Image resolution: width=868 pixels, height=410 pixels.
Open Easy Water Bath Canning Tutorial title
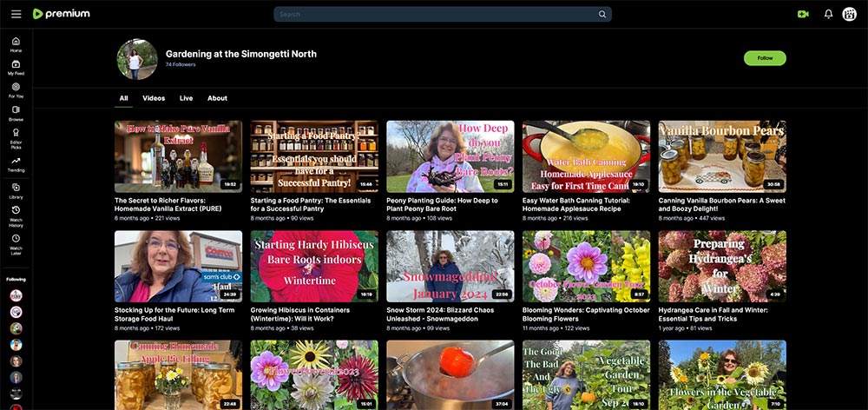[576, 204]
